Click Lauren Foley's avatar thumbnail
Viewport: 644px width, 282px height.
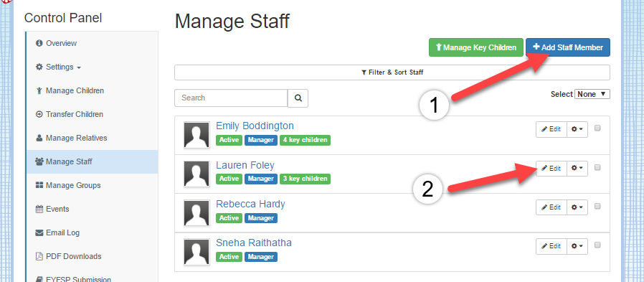click(196, 174)
